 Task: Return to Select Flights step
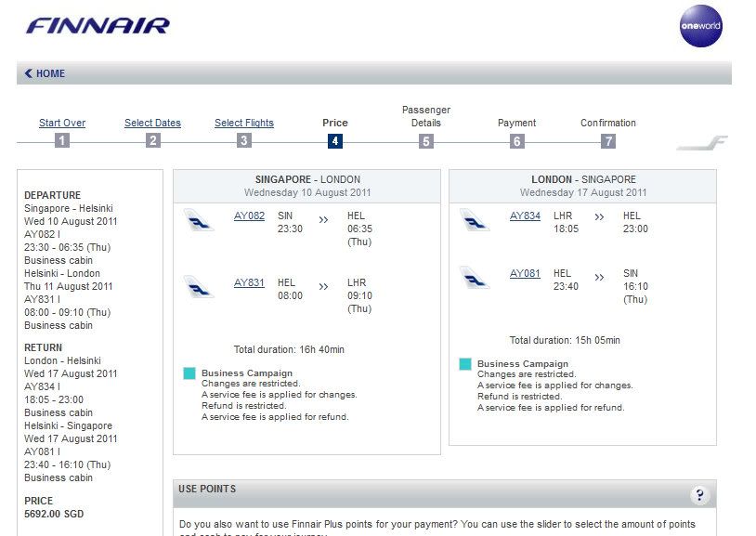pos(244,123)
